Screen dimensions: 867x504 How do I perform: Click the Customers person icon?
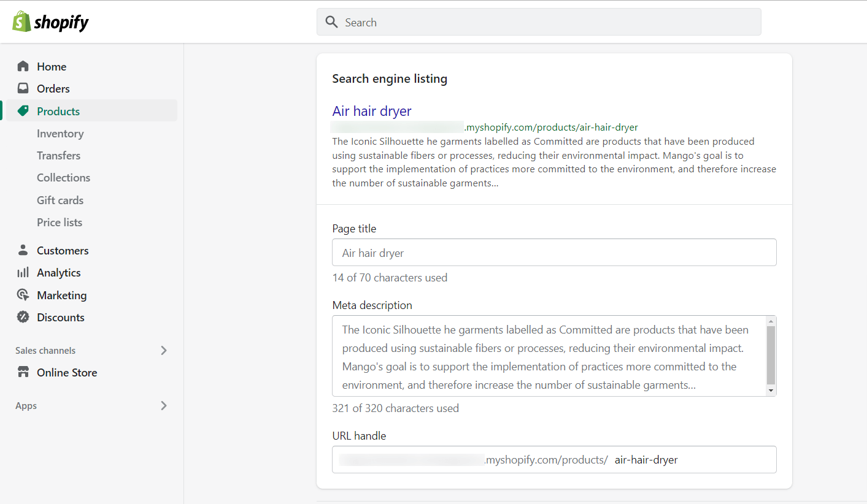23,250
